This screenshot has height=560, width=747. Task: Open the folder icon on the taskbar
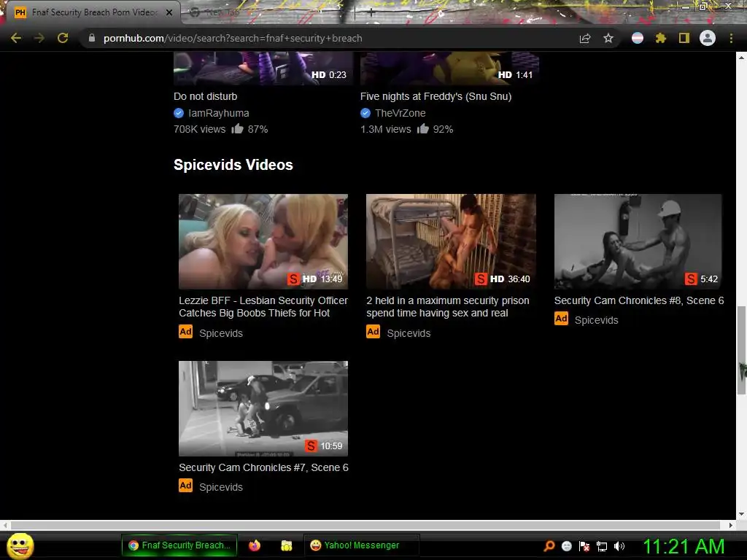pos(286,545)
